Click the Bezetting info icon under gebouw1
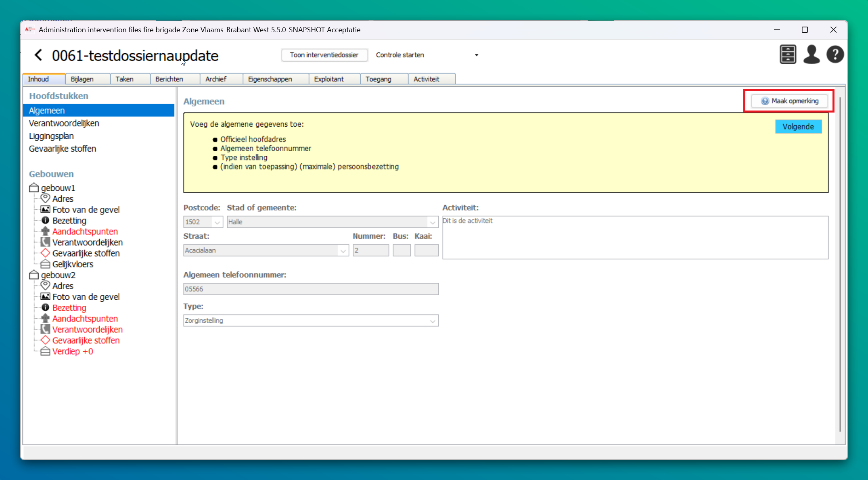Screen dimensions: 868x480 (45, 220)
